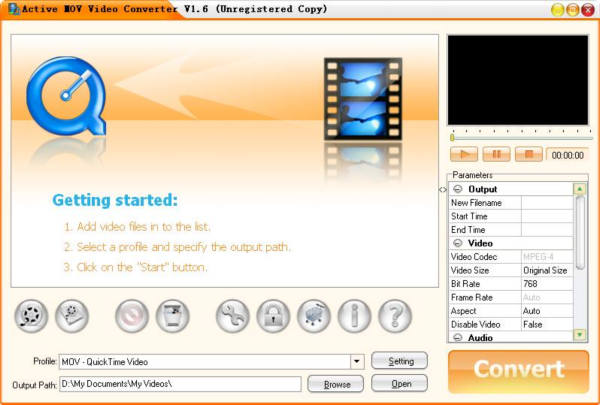
Task: Open the Profile dropdown list
Action: tap(357, 361)
